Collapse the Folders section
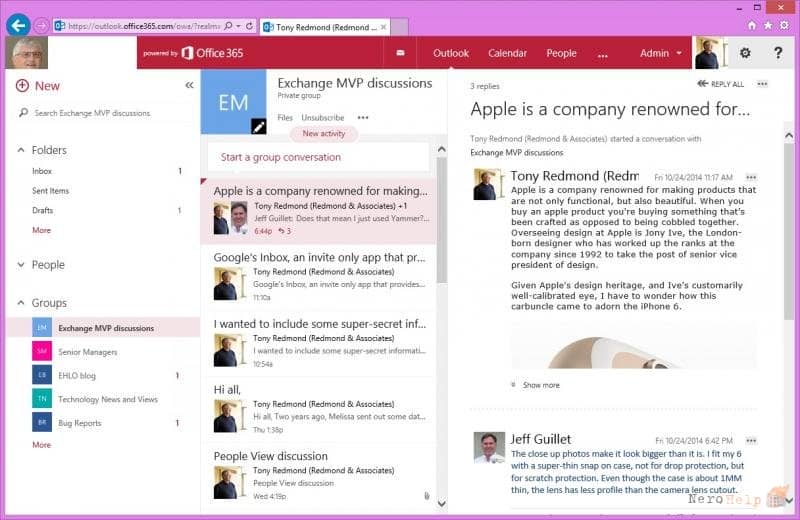800x520 pixels. pyautogui.click(x=21, y=150)
